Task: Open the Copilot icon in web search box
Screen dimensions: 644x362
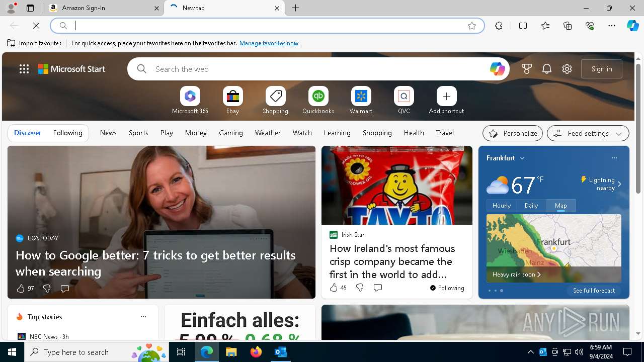Action: (497, 69)
